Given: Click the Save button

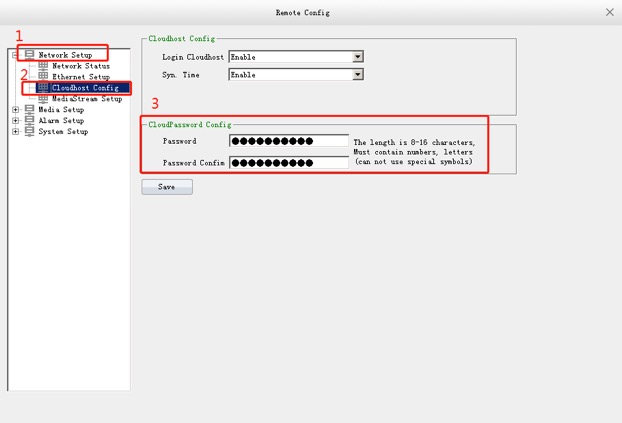Looking at the screenshot, I should (167, 187).
